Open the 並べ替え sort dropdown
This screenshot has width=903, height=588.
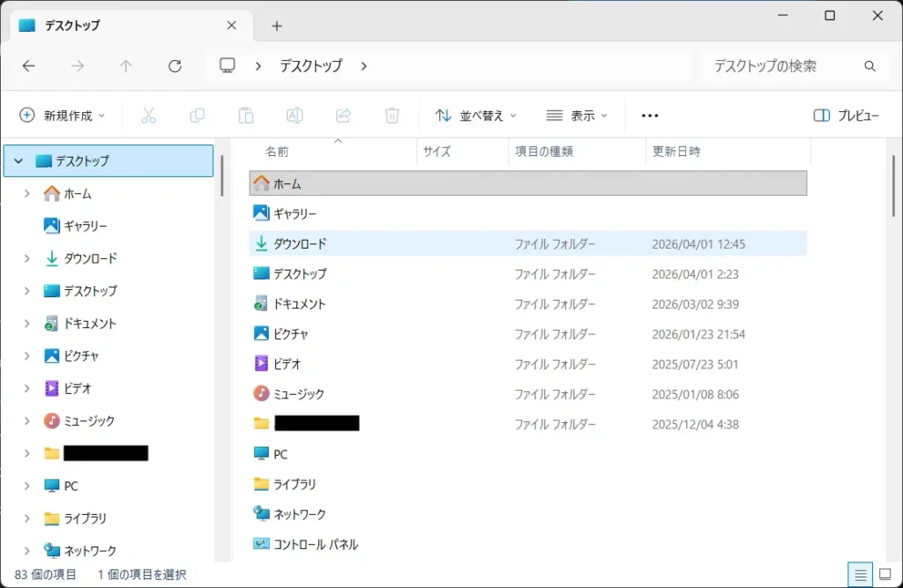[x=476, y=115]
